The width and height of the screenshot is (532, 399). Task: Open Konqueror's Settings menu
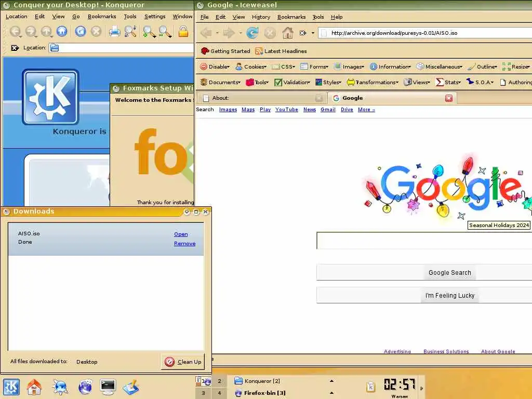[155, 16]
